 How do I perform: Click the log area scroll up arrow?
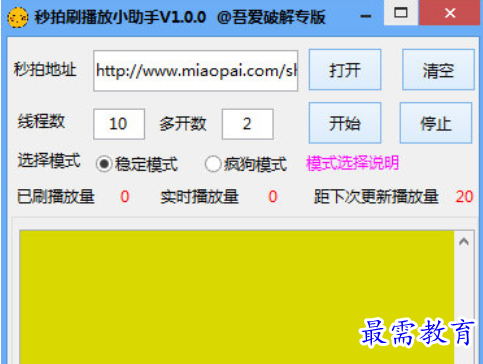[464, 242]
